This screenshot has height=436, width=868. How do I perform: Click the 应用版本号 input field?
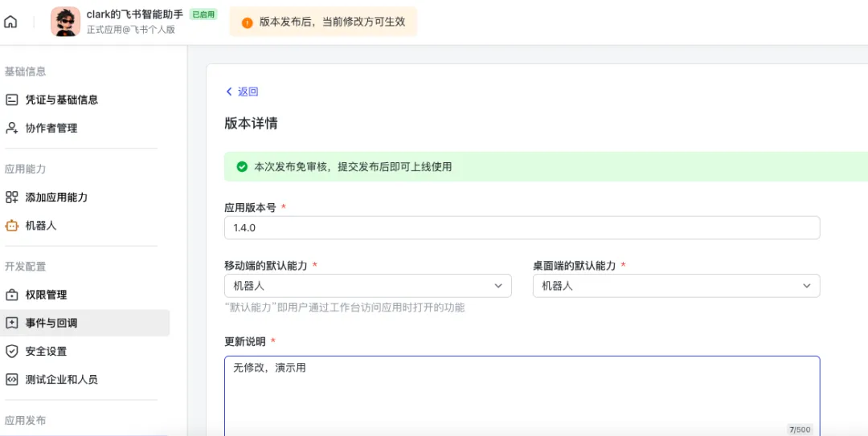[x=522, y=228]
